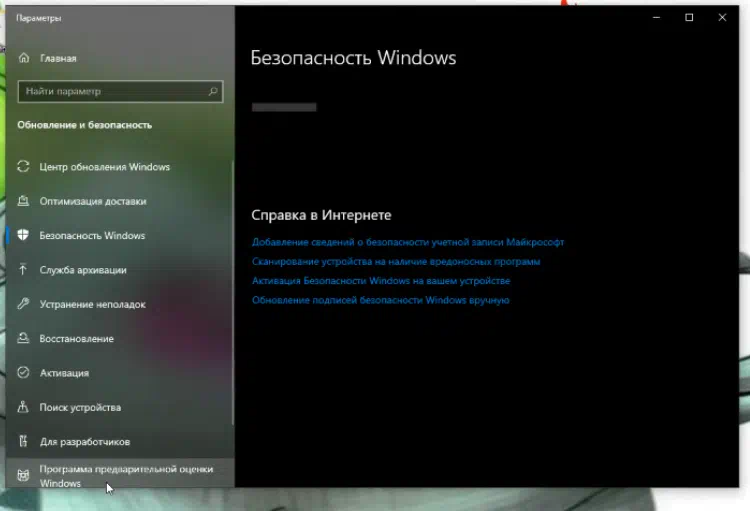Click the gray loading placeholder under the title

point(284,107)
